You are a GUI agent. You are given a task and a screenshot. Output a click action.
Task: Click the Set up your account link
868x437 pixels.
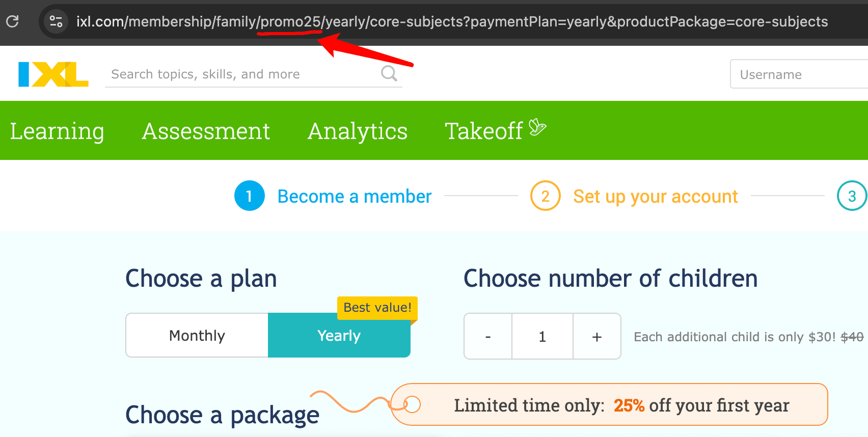coord(655,196)
